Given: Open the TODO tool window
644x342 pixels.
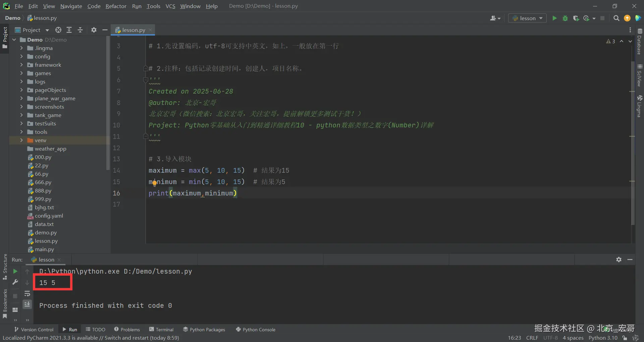Looking at the screenshot, I should point(96,330).
